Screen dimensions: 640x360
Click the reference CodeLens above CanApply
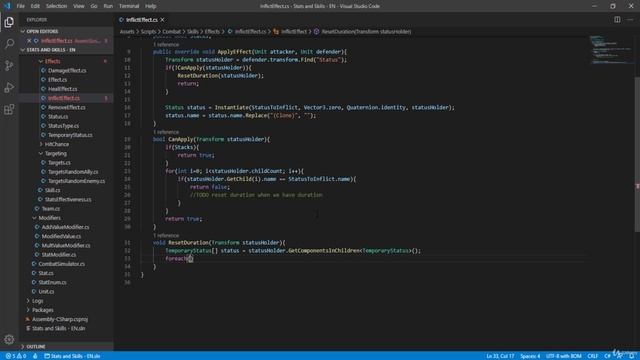point(166,132)
